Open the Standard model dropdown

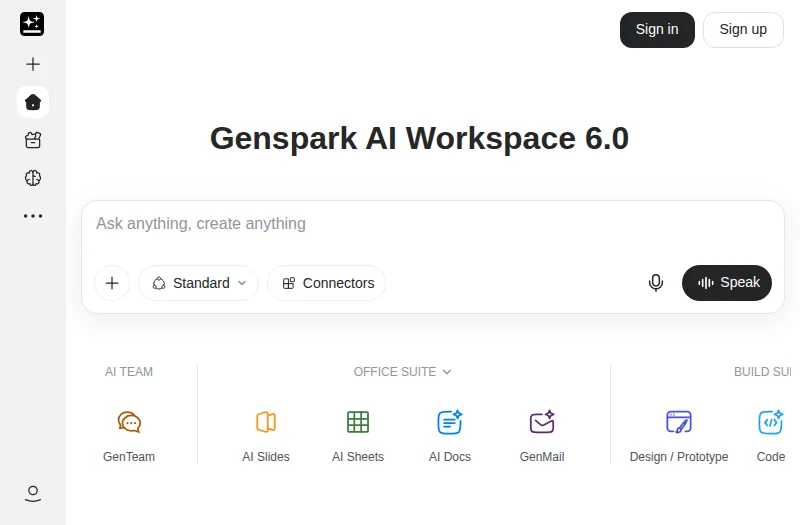[x=198, y=283]
